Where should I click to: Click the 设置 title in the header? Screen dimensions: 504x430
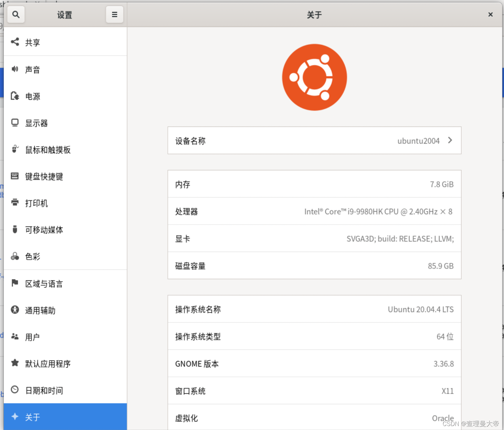(64, 15)
